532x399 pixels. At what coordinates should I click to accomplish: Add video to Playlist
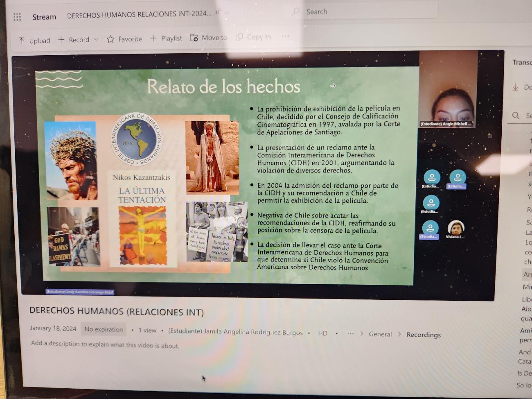click(x=166, y=38)
